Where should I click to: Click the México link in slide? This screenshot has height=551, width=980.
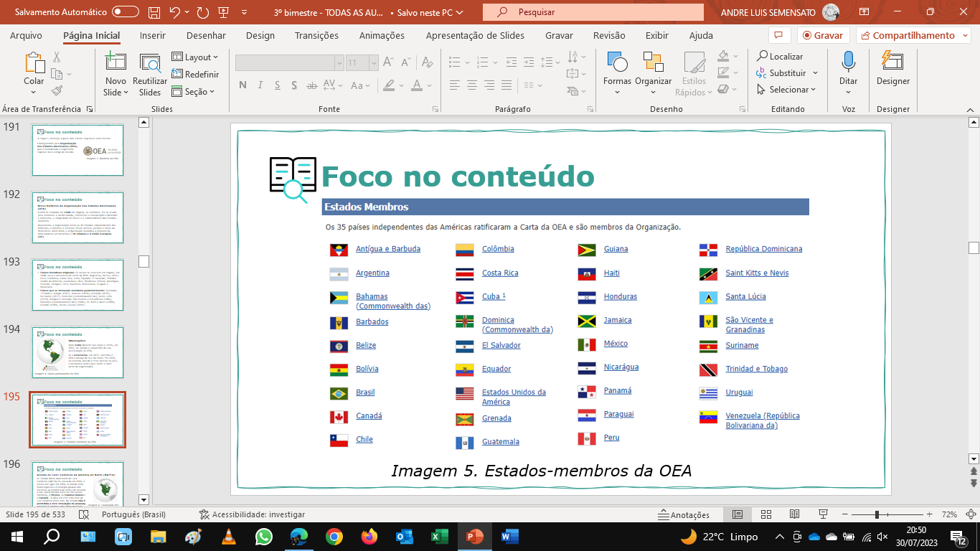tap(616, 344)
